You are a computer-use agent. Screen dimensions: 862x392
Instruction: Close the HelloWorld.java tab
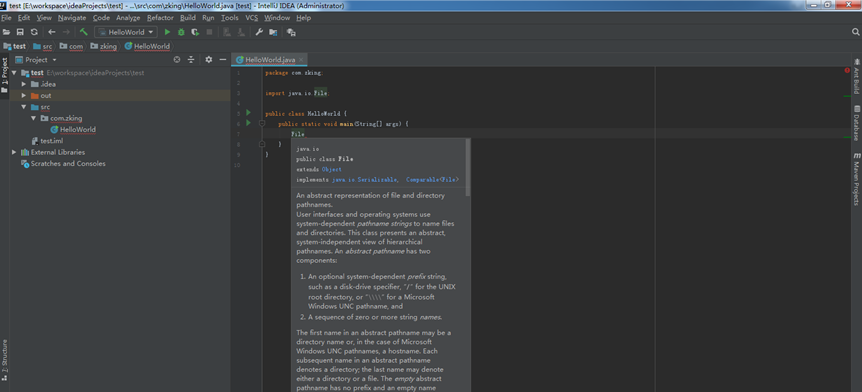click(301, 59)
